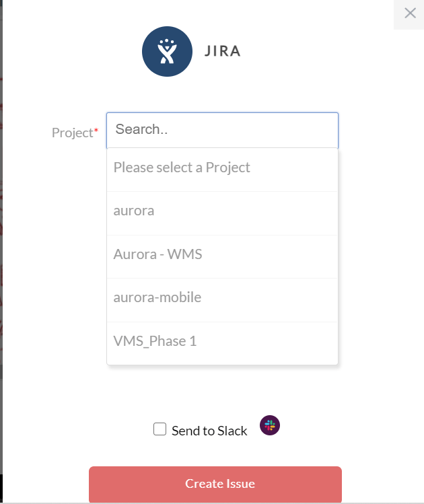
Task: Close the Jira issue dialog
Action: point(410,13)
